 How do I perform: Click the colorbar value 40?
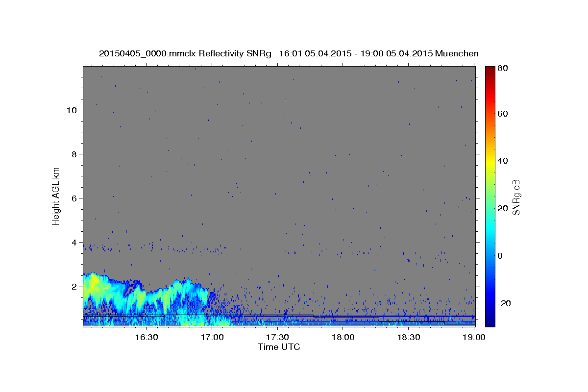coord(502,161)
